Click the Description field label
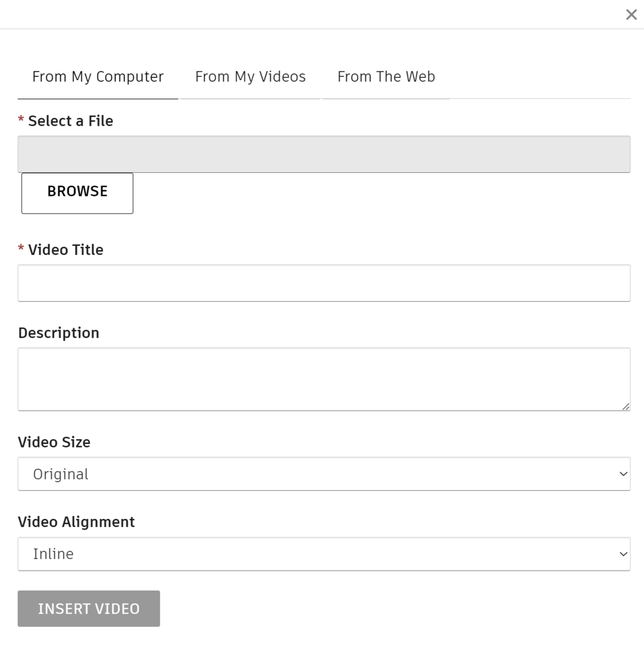644x654 pixels. (x=59, y=333)
